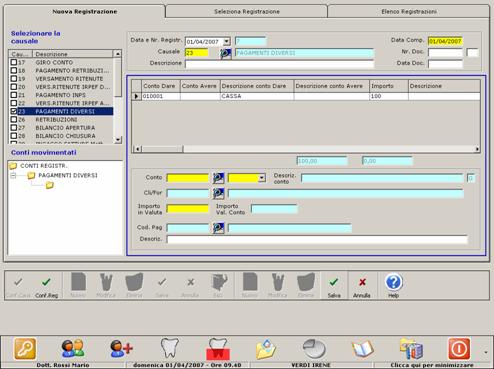The height and width of the screenshot is (369, 494).
Task: Click the grayed Nuovo icon beside Conf.Reg
Action: click(x=78, y=282)
